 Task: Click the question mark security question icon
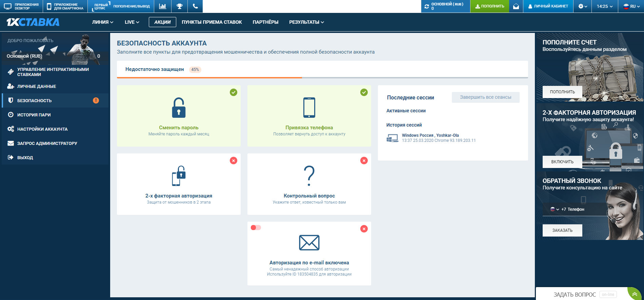(x=309, y=176)
